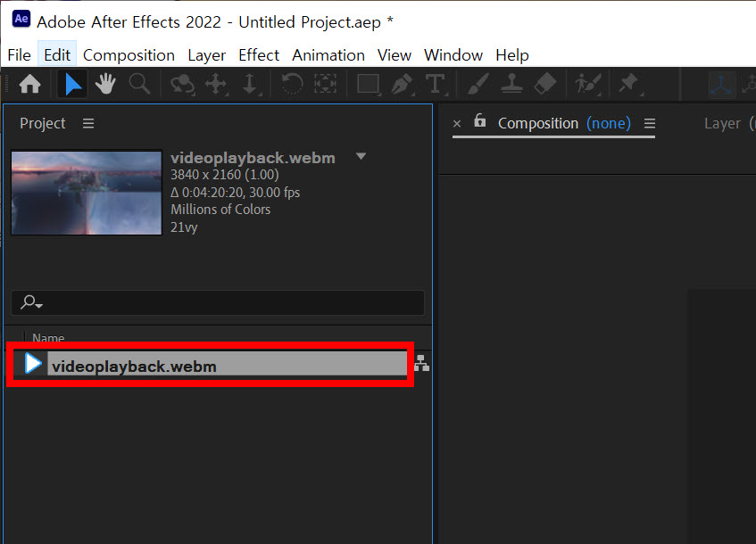Sort by the Name column header
Screen dimensions: 756x544
point(48,338)
